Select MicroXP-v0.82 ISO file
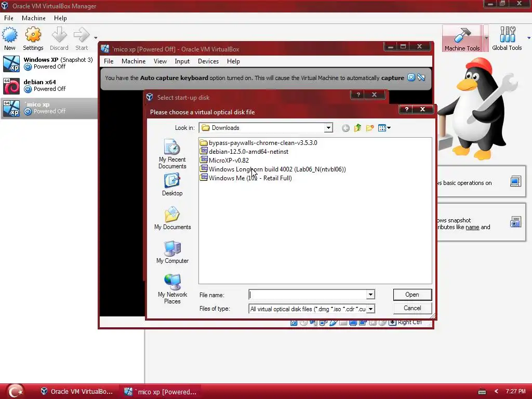532x399 pixels. [x=224, y=161]
